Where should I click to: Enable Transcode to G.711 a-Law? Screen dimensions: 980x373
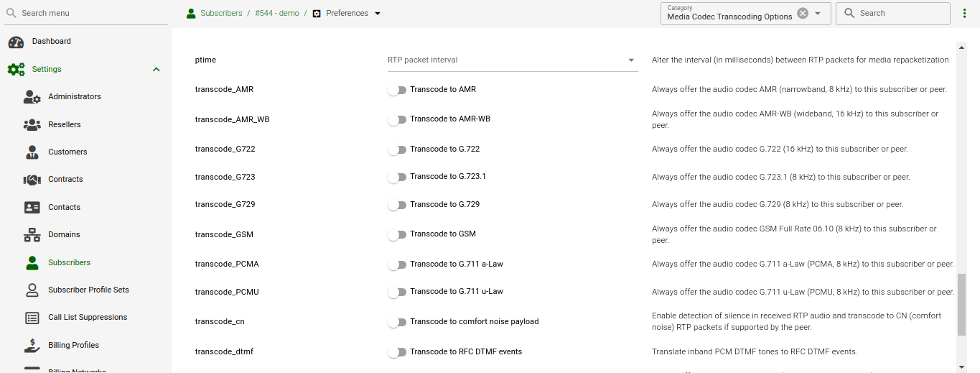(397, 264)
